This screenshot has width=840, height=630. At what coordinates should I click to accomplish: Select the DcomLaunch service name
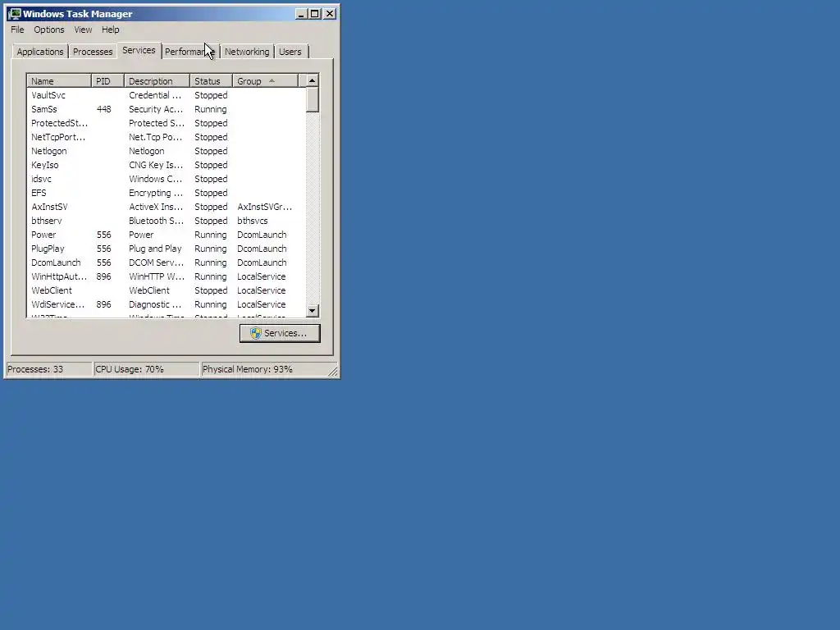coord(56,262)
